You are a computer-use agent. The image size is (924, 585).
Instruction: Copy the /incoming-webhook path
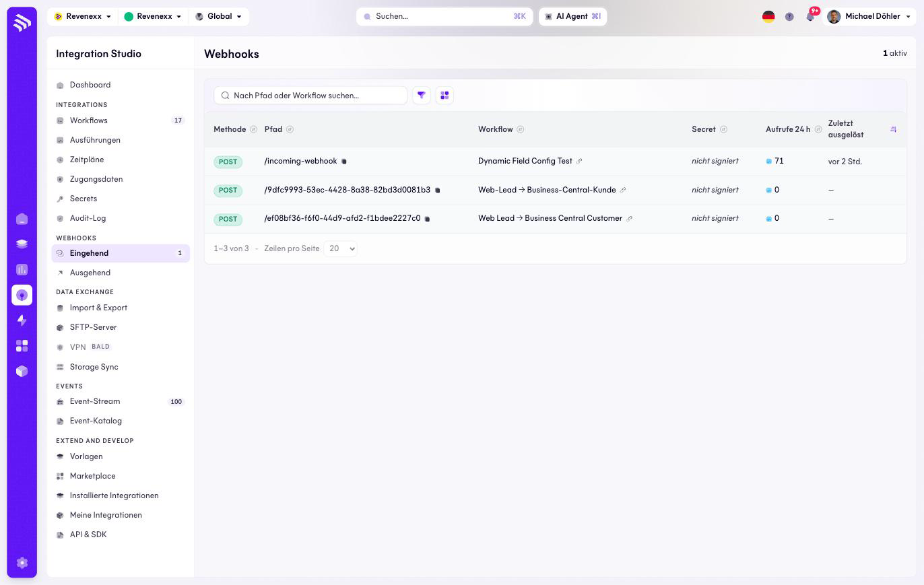[344, 162]
